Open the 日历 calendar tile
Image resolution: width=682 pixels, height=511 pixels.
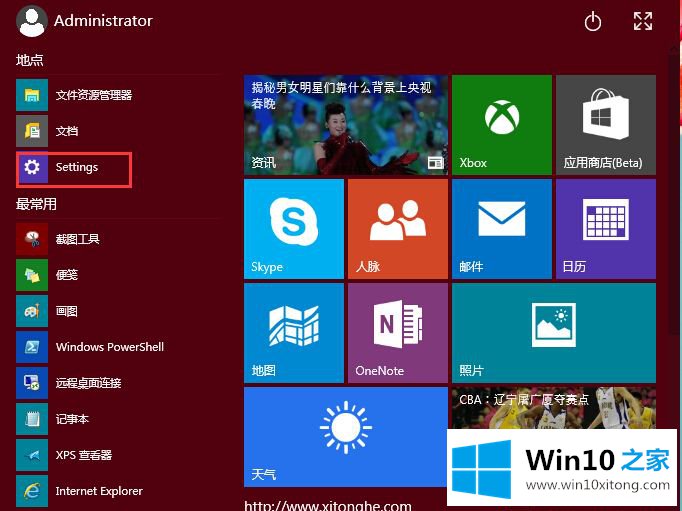(606, 229)
